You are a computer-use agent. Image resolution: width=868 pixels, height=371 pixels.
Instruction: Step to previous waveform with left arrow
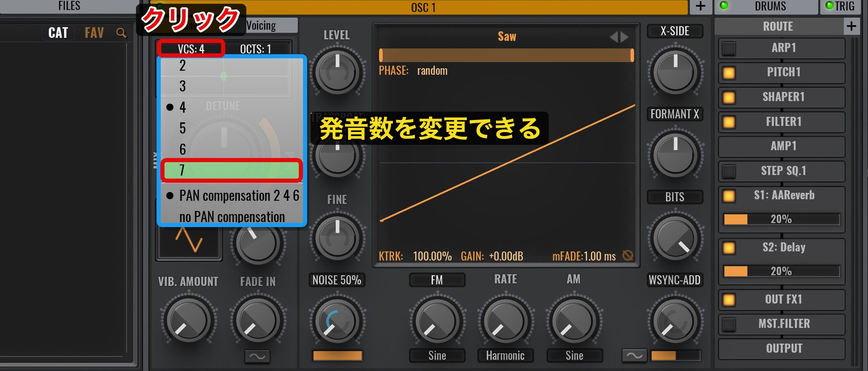[x=614, y=37]
